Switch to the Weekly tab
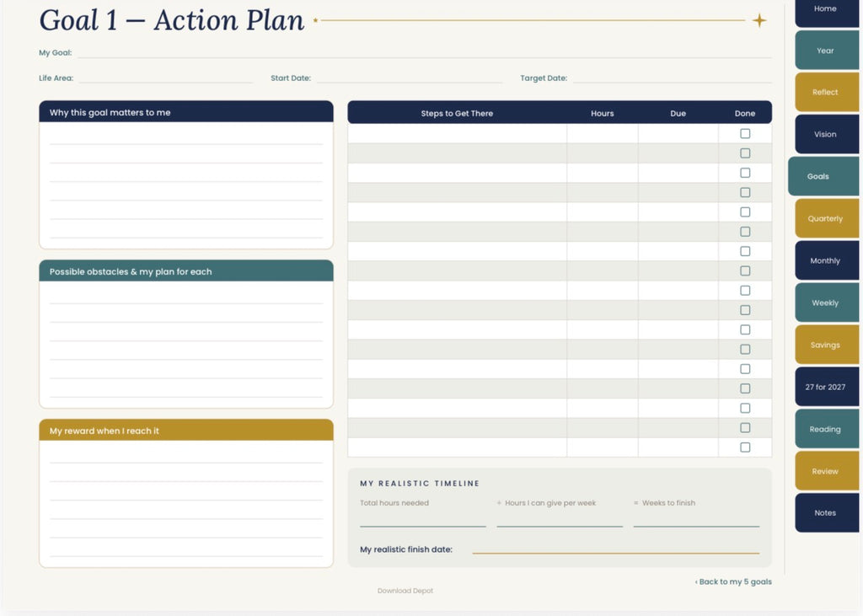Screen dimensions: 863x616 click(826, 303)
